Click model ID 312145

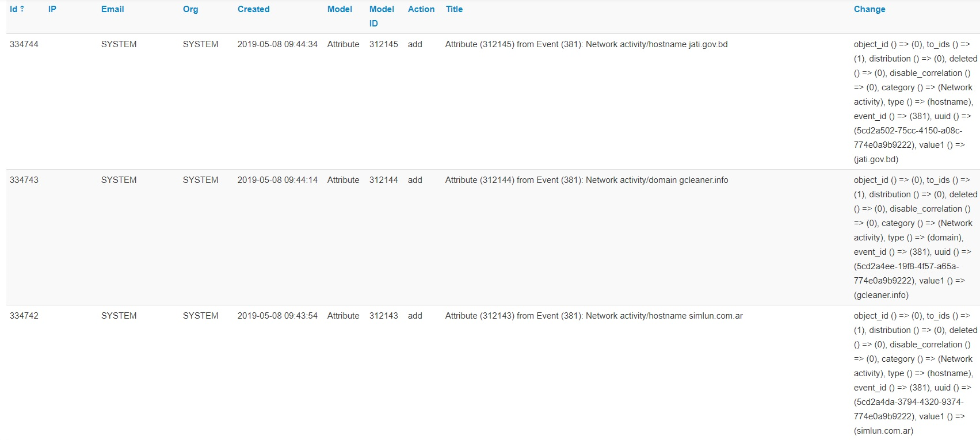tap(384, 44)
